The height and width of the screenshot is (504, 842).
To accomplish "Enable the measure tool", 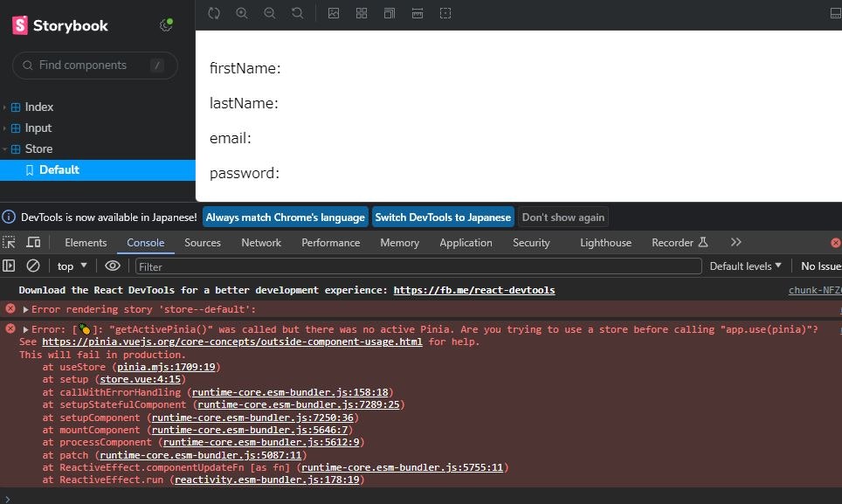I will tap(418, 13).
